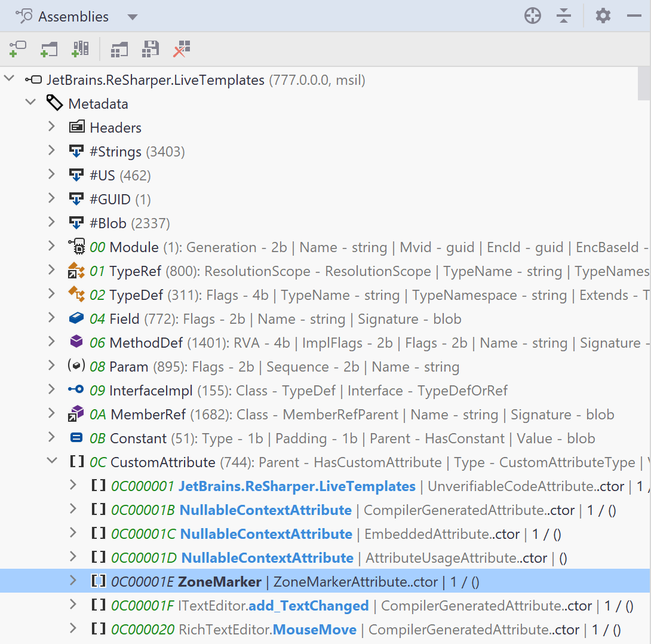
Task: Expand the 00 Module table
Action: [52, 246]
